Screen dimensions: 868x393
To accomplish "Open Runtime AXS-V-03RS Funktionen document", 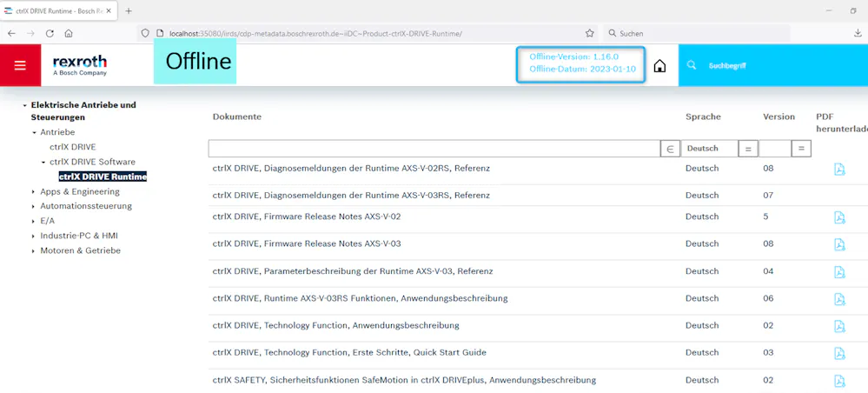I will [x=360, y=299].
